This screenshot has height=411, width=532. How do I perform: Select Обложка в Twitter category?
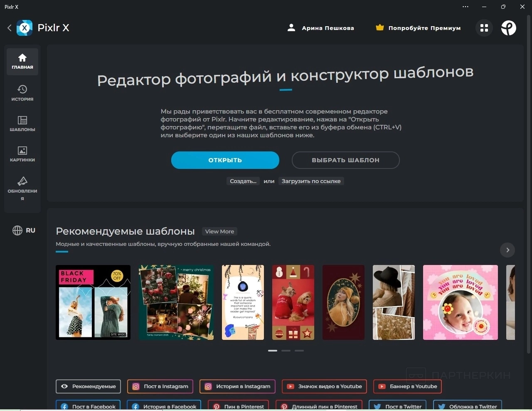468,406
